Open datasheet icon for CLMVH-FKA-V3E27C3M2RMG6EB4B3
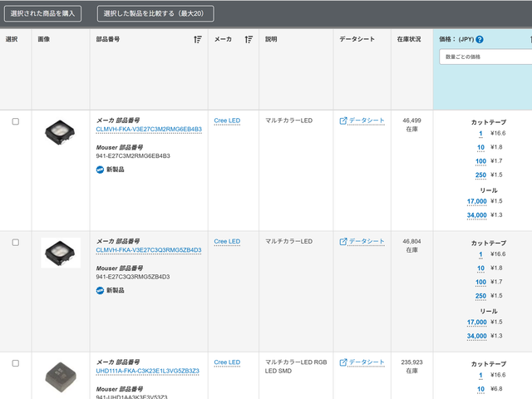This screenshot has width=532, height=399. coord(343,121)
